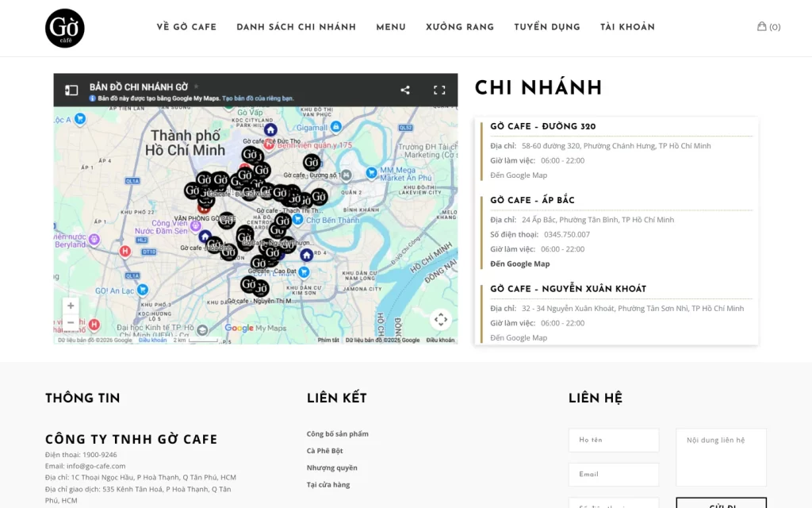Open Google Map for Đường 320 branch

519,175
